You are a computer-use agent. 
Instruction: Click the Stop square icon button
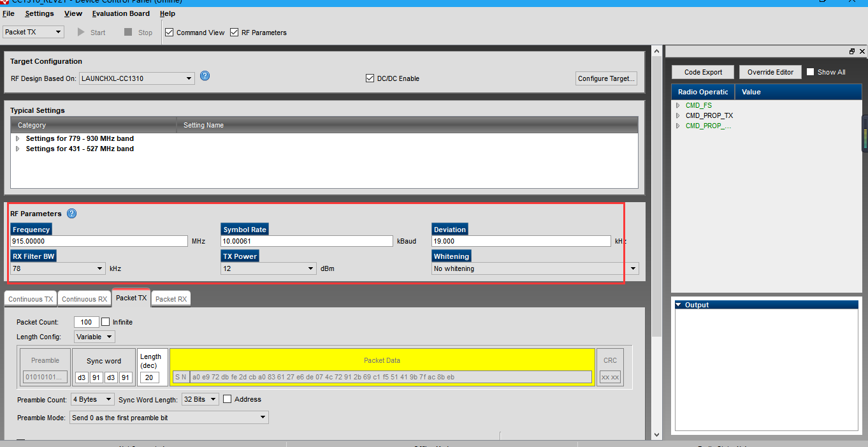click(128, 33)
